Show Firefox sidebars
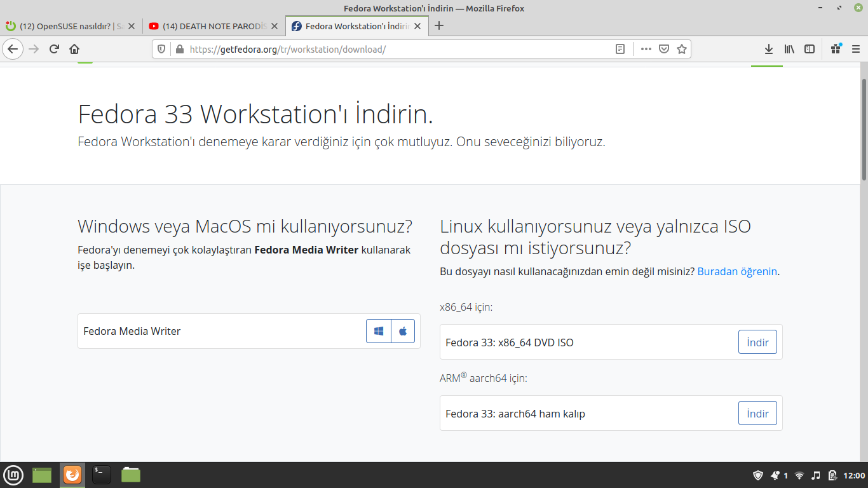Viewport: 868px width, 488px height. (x=810, y=49)
